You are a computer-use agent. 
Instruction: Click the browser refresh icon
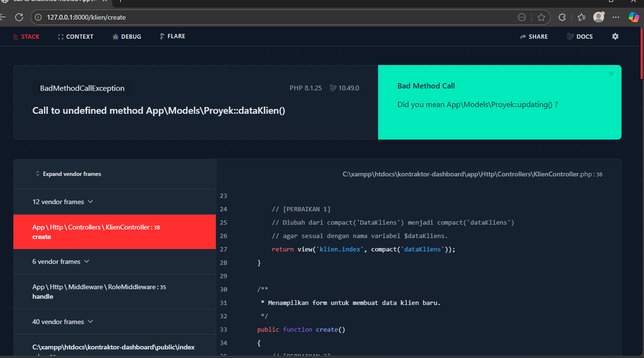[x=19, y=17]
